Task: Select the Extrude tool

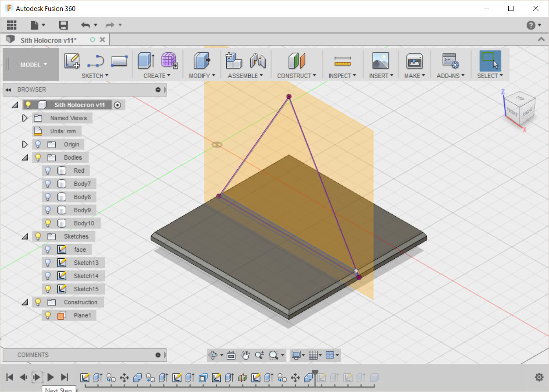Action: pos(146,61)
